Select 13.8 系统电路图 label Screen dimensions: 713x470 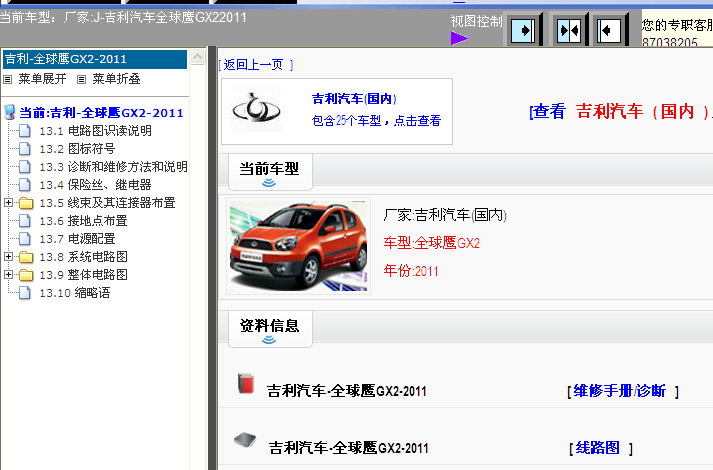(83, 257)
